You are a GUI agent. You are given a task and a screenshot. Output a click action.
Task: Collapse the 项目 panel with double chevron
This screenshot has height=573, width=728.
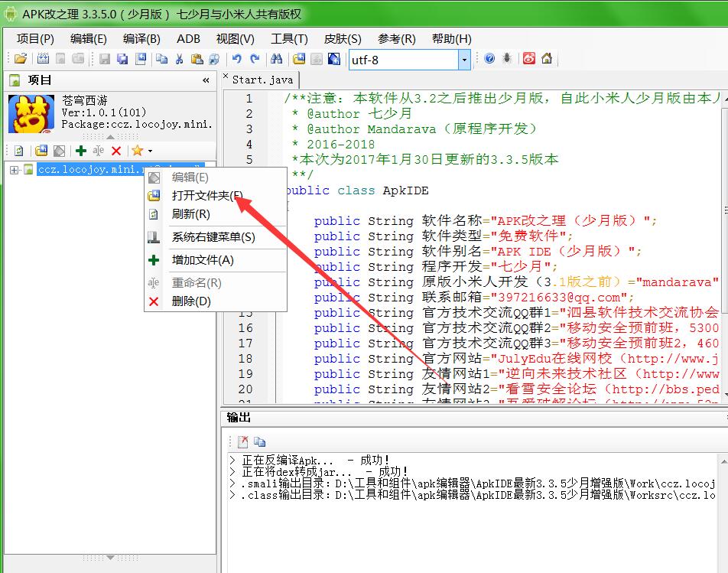tap(206, 80)
